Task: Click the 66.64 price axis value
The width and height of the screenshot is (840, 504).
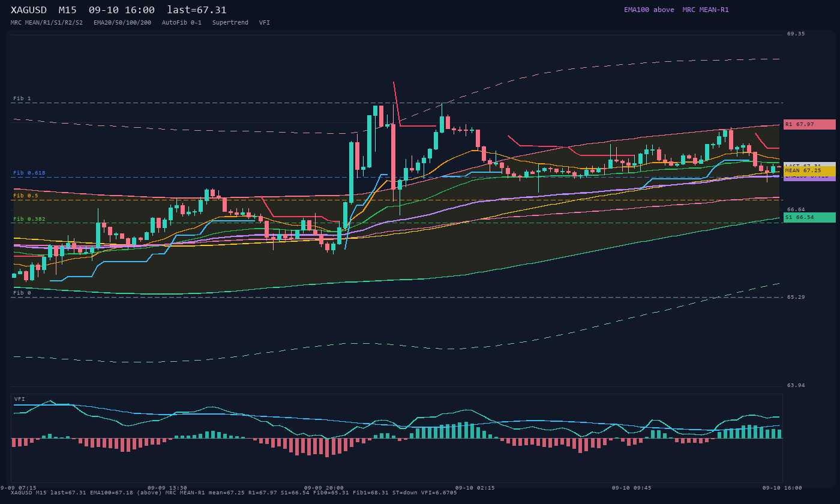Action: (x=796, y=209)
